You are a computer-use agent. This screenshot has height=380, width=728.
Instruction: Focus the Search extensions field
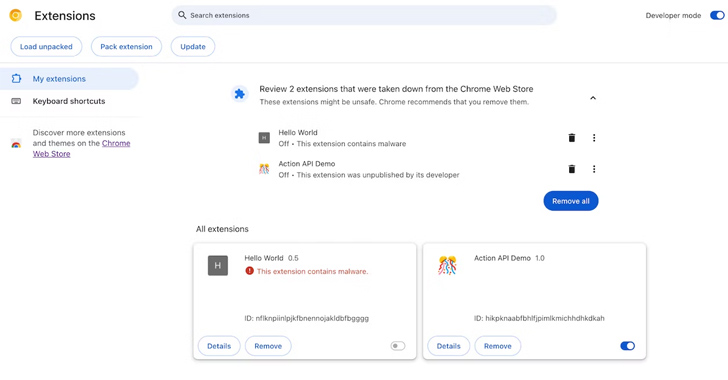coord(364,15)
